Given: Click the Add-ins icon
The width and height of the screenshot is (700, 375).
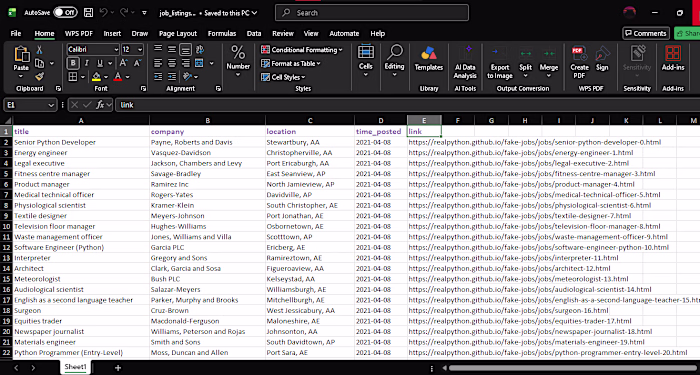Looking at the screenshot, I should click(673, 58).
